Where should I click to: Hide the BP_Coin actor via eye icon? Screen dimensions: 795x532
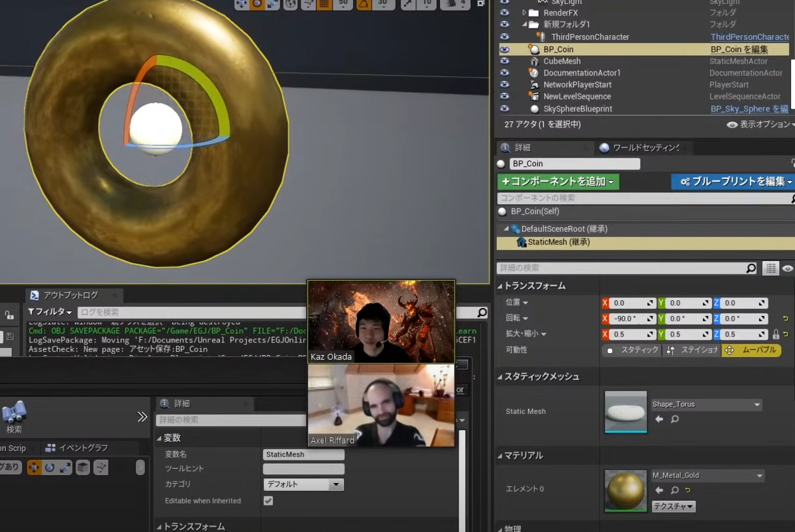point(505,49)
